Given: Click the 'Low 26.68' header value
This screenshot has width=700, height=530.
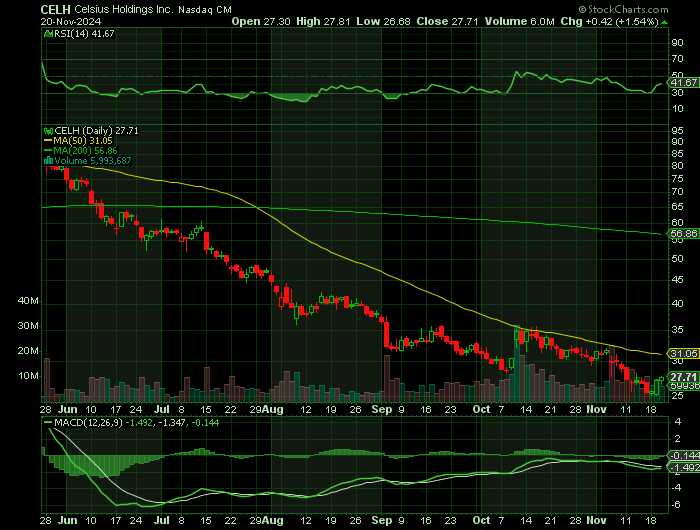Looking at the screenshot, I should tap(383, 21).
